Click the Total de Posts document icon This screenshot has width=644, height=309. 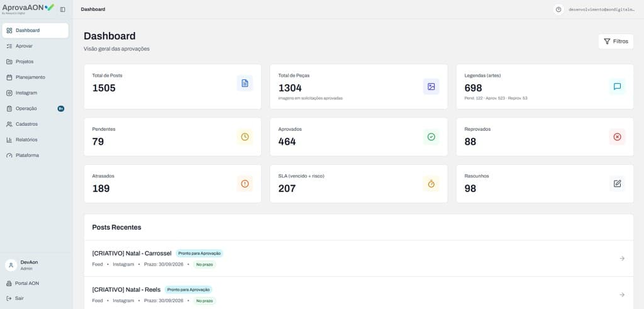click(x=245, y=84)
